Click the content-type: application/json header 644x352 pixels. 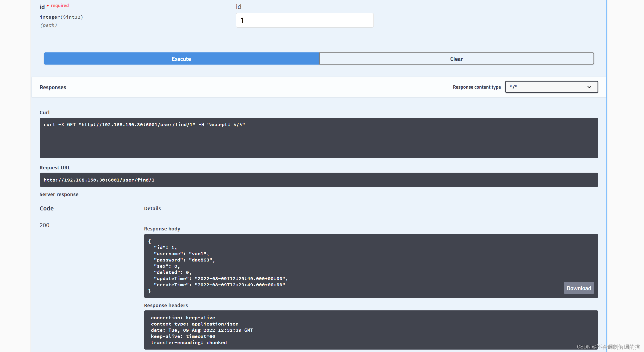[x=195, y=324]
